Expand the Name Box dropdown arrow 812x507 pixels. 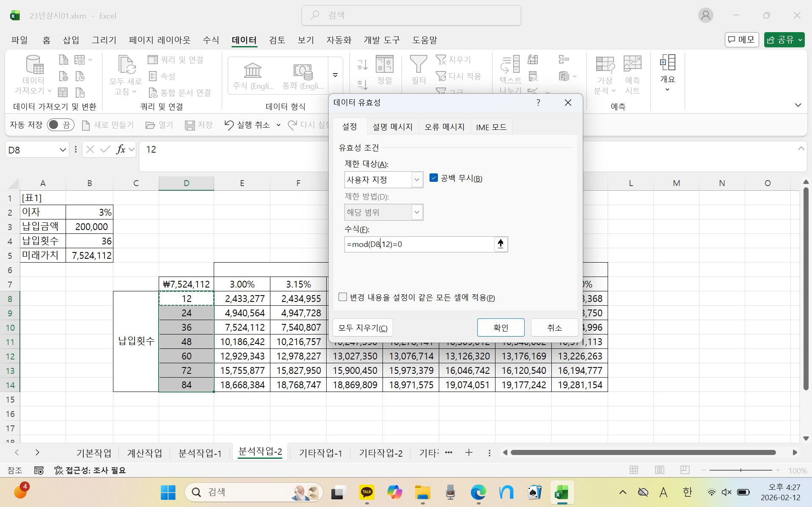click(63, 150)
